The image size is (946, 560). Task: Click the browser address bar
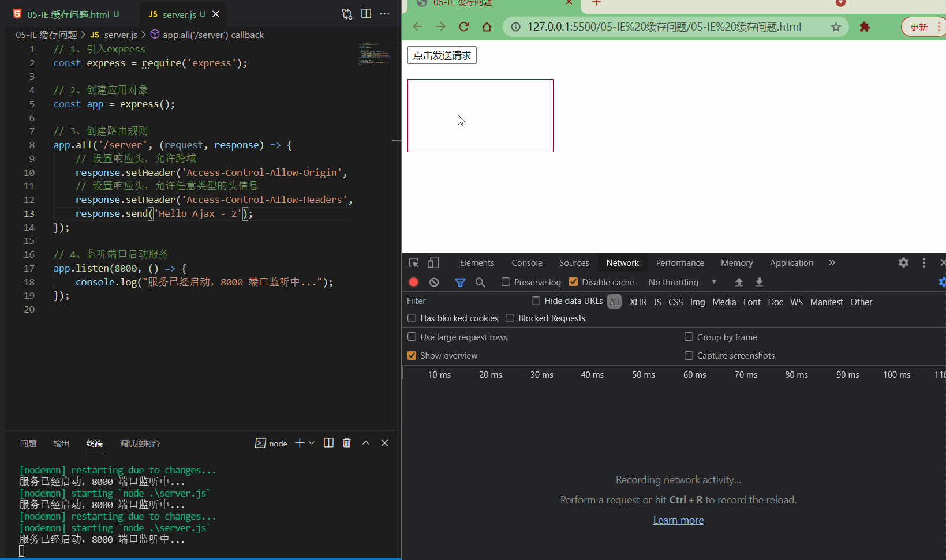(664, 27)
